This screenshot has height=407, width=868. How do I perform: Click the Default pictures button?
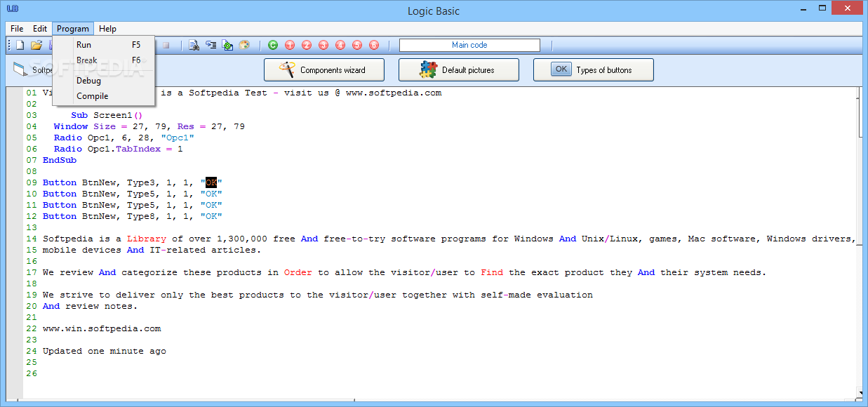pyautogui.click(x=459, y=70)
